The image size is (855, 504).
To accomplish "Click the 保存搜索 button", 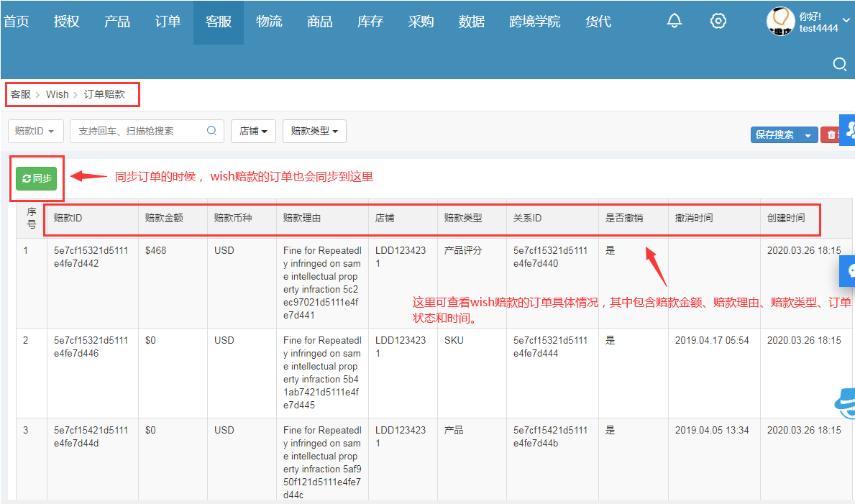I will tap(774, 134).
